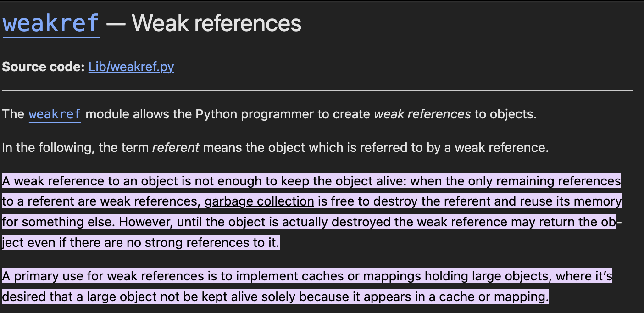Click the highlighted line starting 'desired that a large'

(275, 296)
